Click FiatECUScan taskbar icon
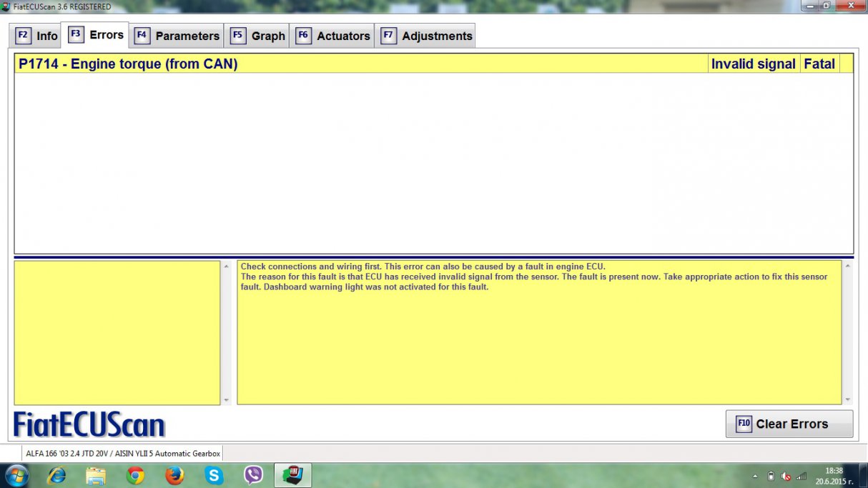 point(292,475)
